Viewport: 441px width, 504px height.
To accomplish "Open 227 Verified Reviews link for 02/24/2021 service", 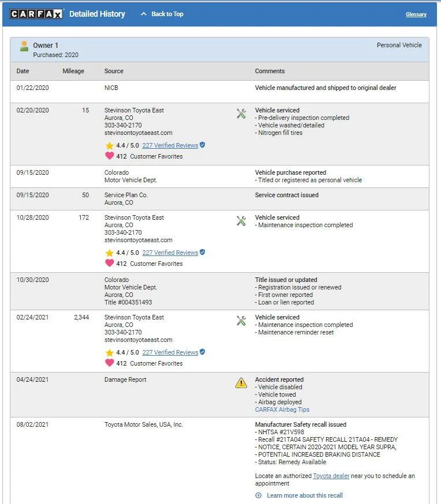I will coord(170,352).
